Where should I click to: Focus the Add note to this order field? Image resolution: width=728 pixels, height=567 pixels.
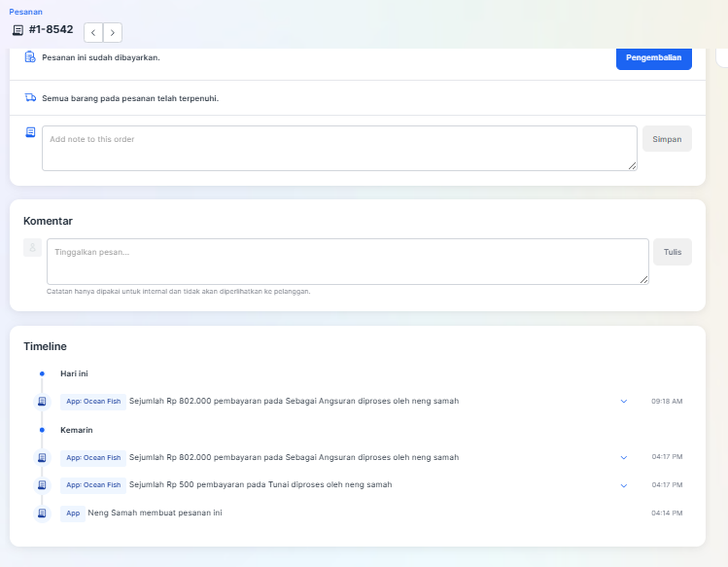(339, 148)
